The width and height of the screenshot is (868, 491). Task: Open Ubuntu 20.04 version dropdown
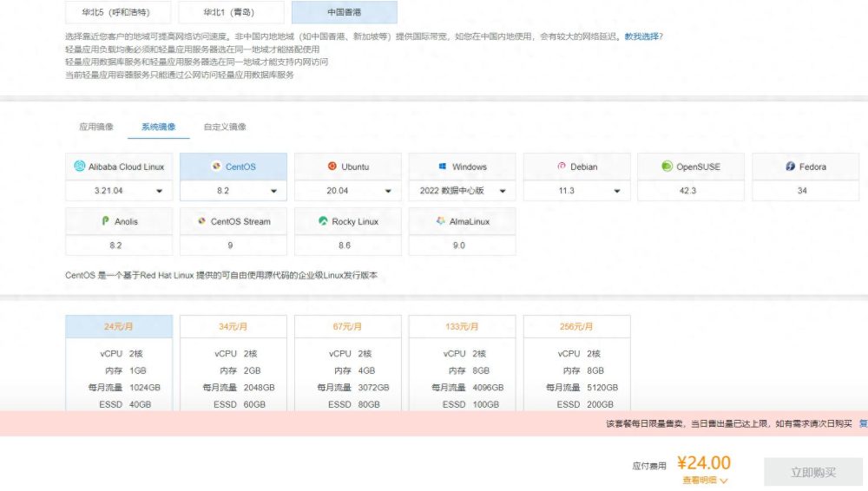(348, 191)
